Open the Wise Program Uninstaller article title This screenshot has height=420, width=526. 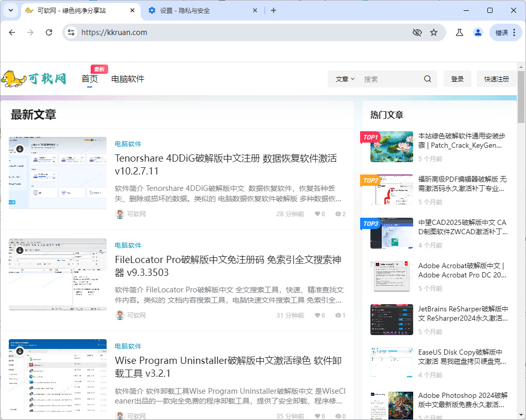click(x=228, y=367)
